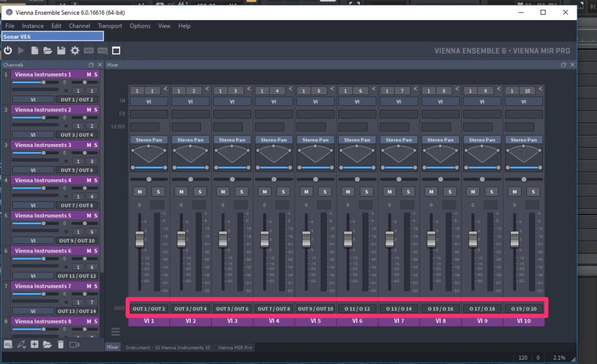This screenshot has width=597, height=364.
Task: Click the power button in the toolbar
Action: coord(7,50)
